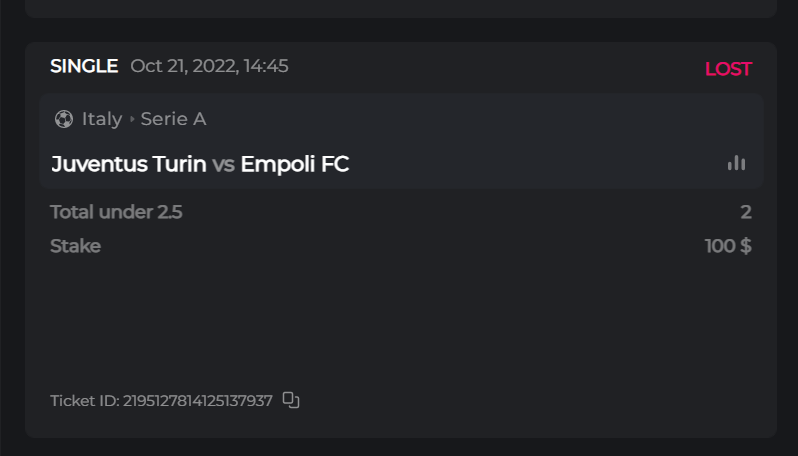The width and height of the screenshot is (798, 456).
Task: Click the LOST bet status label
Action: tap(728, 69)
